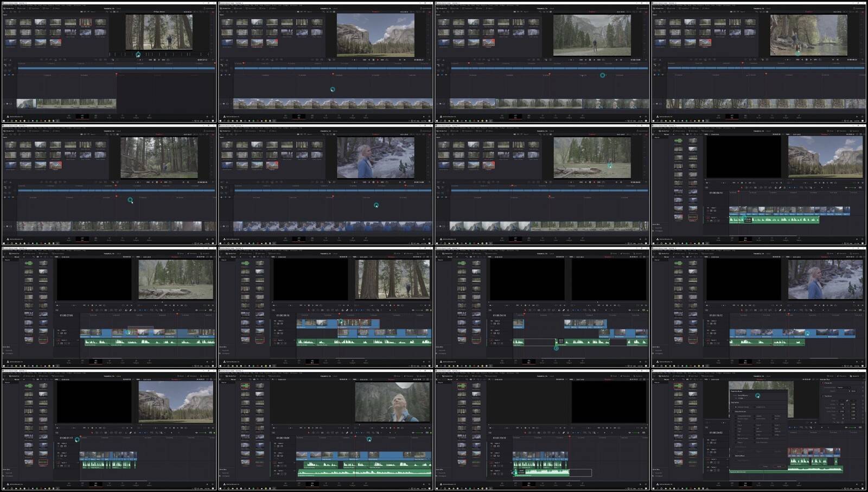Screen dimensions: 868x492
Task: Click Apply in the Paste Attributes dialog
Action: tap(780, 466)
